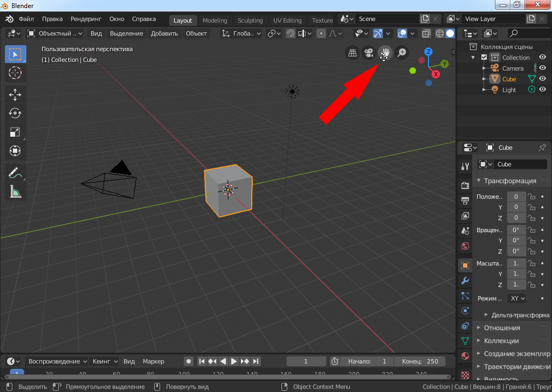This screenshot has width=552, height=392.
Task: Click the current frame number field
Action: [x=306, y=361]
